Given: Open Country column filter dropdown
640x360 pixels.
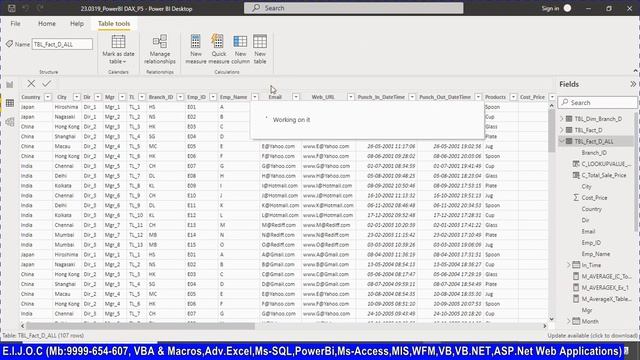Looking at the screenshot, I should (x=48, y=97).
